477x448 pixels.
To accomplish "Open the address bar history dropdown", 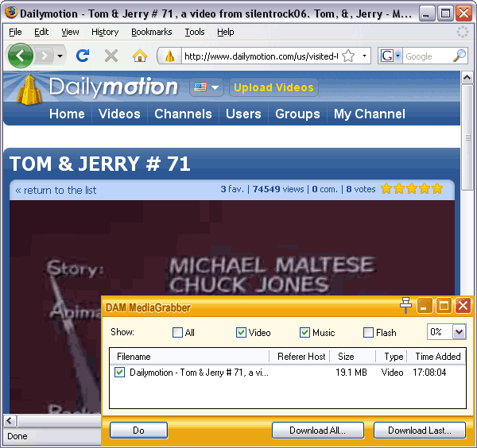I will [x=364, y=56].
